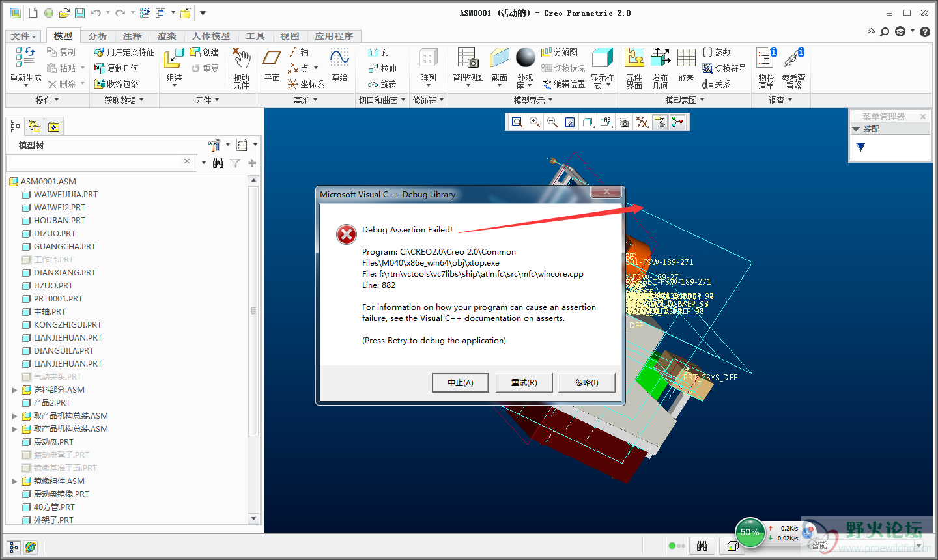Expand the 操作 operations group
The width and height of the screenshot is (938, 560).
[47, 100]
